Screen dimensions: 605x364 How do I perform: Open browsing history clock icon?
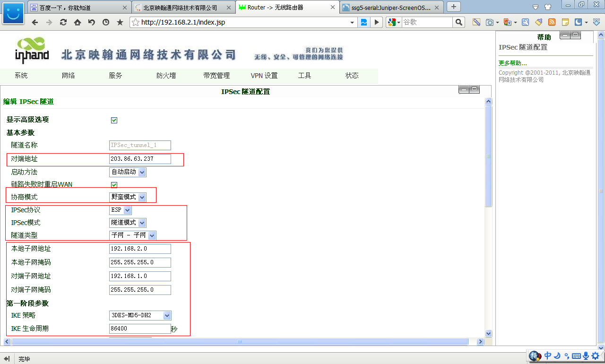click(105, 22)
